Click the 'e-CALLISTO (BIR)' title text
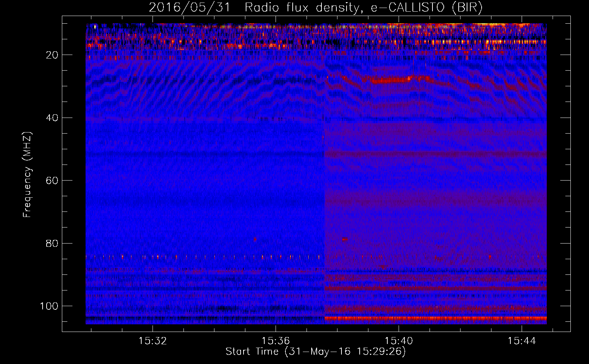Viewport: 589px width, 364px height. point(427,8)
